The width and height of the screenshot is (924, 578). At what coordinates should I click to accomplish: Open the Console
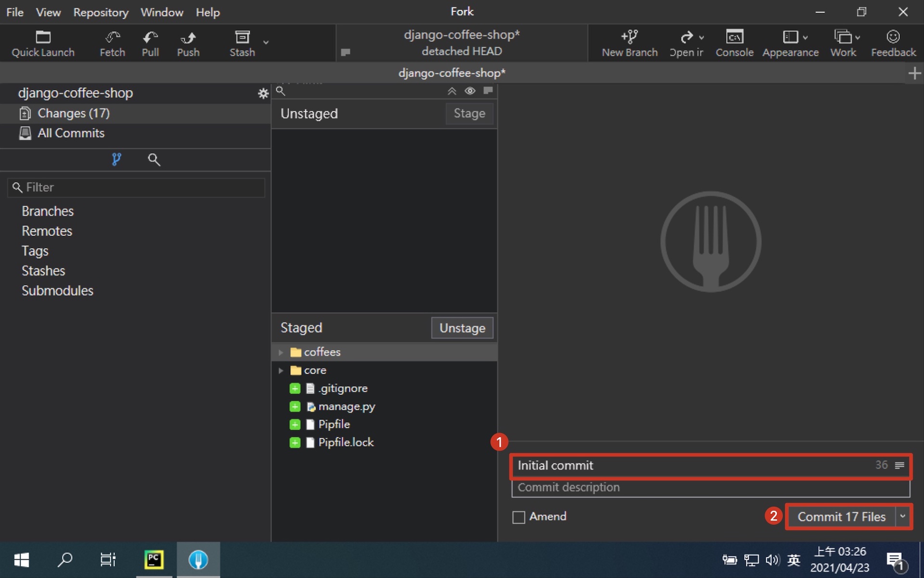point(734,43)
